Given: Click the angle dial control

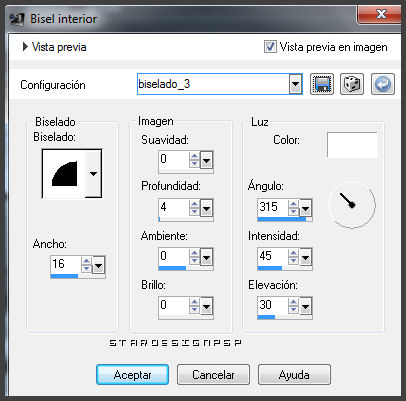Looking at the screenshot, I should coord(352,204).
